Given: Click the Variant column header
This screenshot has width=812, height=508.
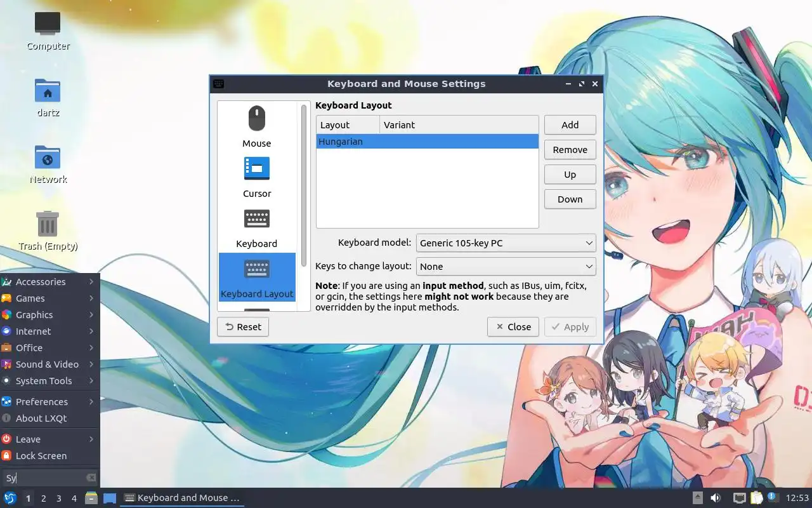Looking at the screenshot, I should (x=459, y=124).
